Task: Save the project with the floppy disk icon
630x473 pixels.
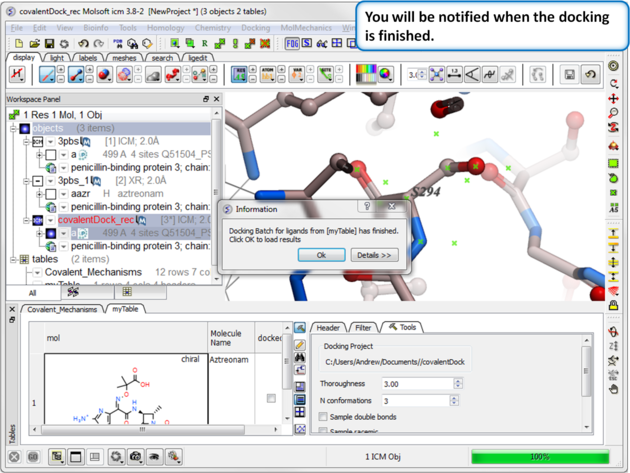Action: [49, 43]
